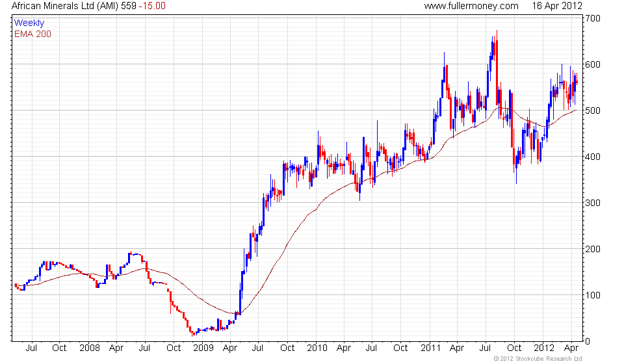
Task: Click the 16 Apr 2012 date label
Action: pos(557,6)
